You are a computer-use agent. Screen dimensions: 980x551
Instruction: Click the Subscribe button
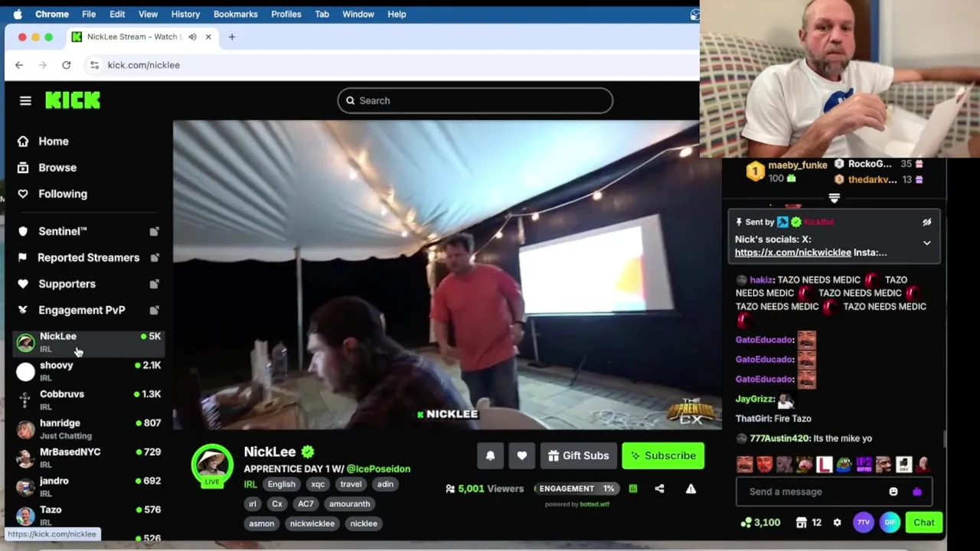click(663, 455)
